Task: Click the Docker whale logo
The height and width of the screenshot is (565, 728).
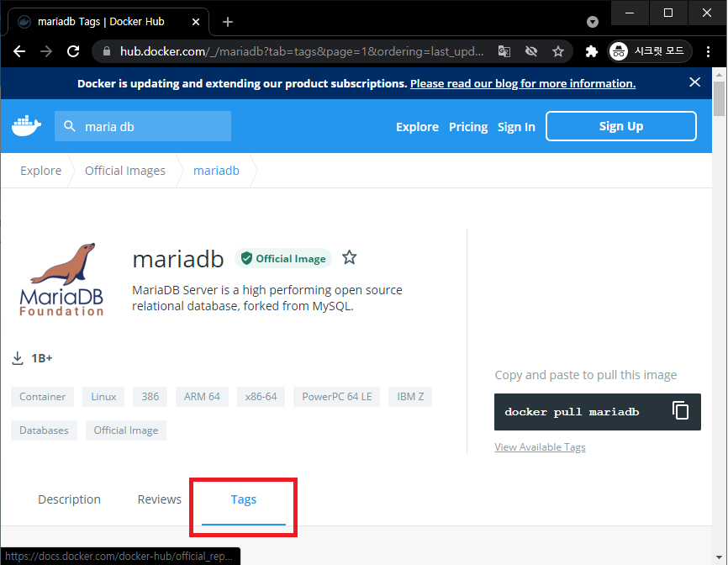Action: click(26, 126)
